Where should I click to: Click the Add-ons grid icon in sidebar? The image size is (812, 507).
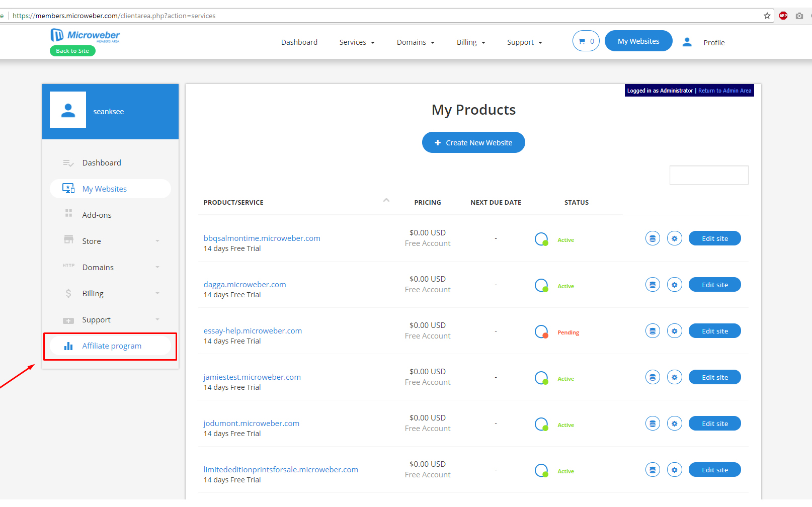(x=68, y=213)
